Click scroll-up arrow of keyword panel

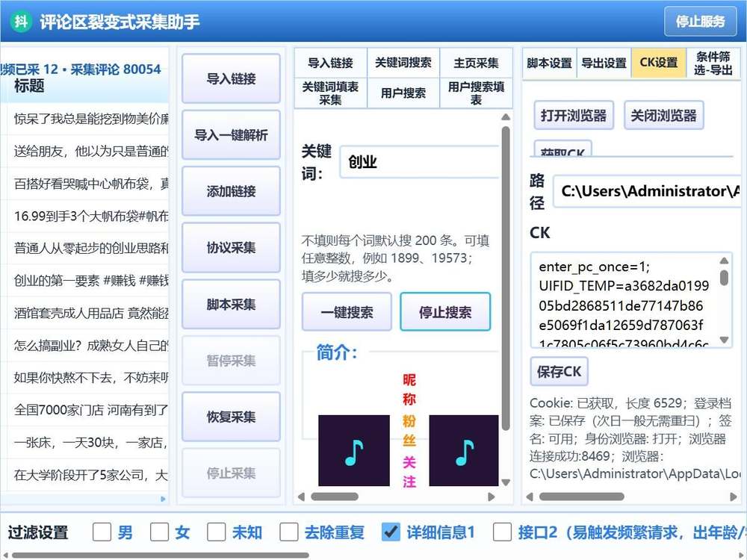click(506, 117)
